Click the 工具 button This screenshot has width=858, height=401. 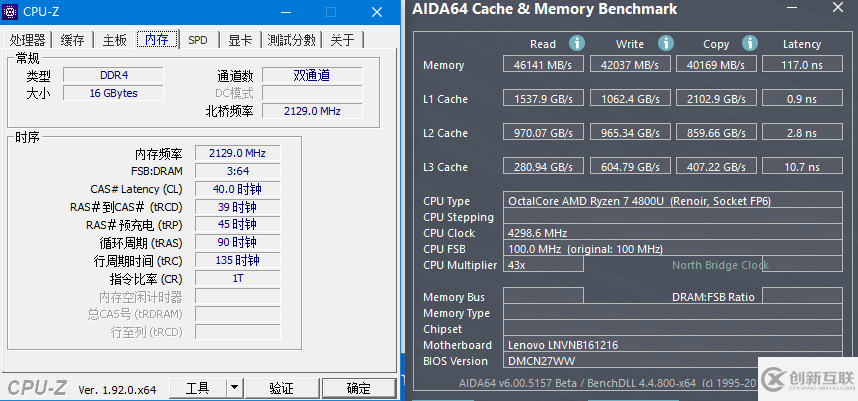click(x=198, y=388)
